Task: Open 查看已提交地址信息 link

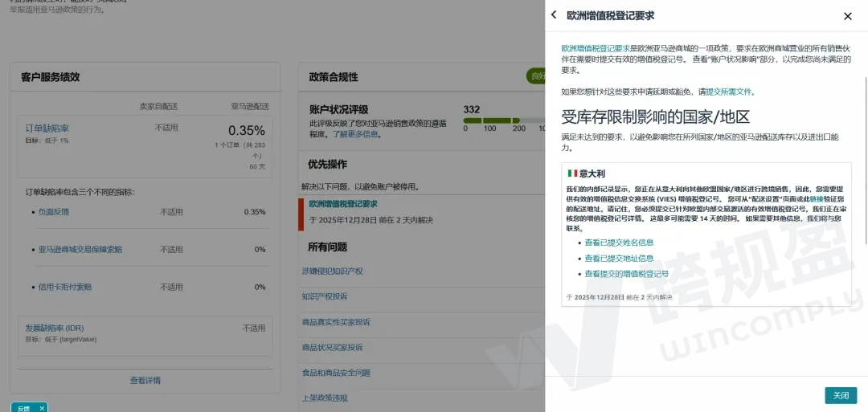Action: (x=619, y=259)
